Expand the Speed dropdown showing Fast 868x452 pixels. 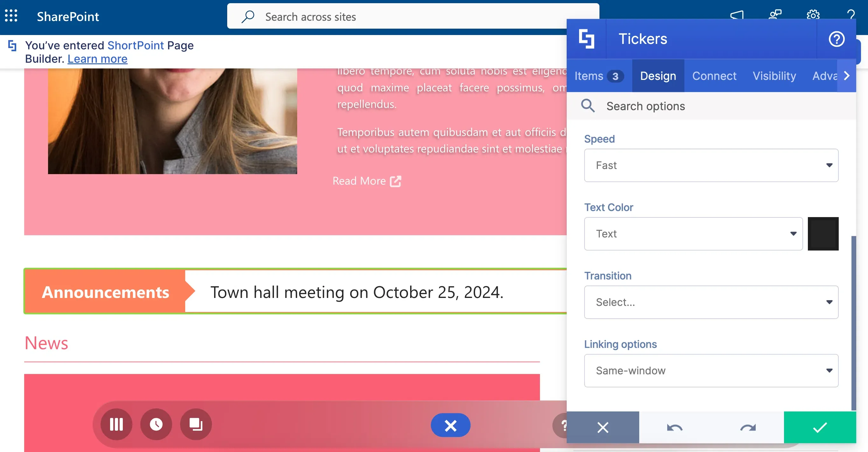[x=711, y=166]
